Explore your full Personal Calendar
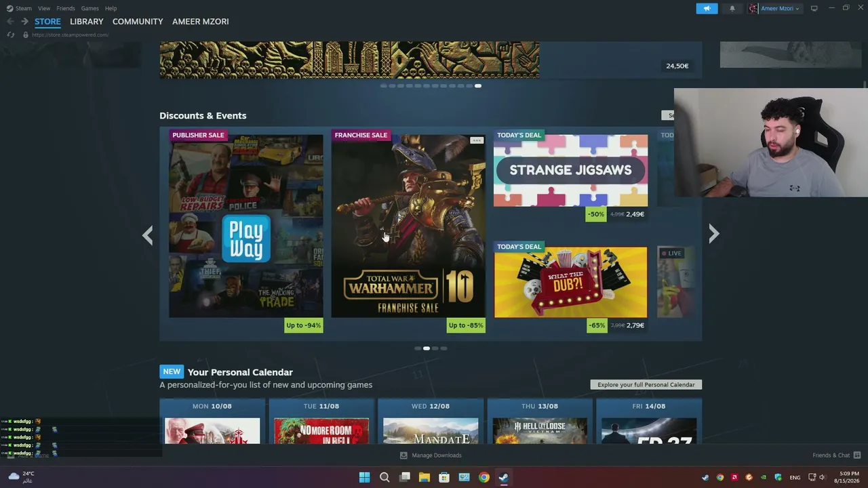The image size is (868, 488). (x=646, y=384)
